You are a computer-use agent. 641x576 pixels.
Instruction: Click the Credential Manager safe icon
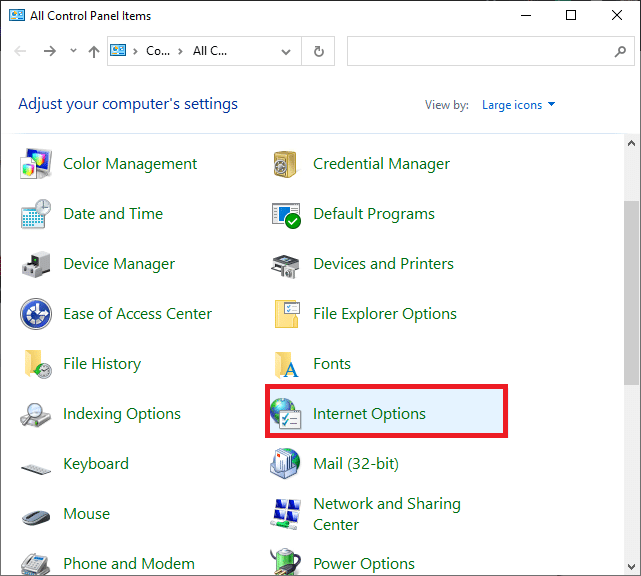pos(287,164)
